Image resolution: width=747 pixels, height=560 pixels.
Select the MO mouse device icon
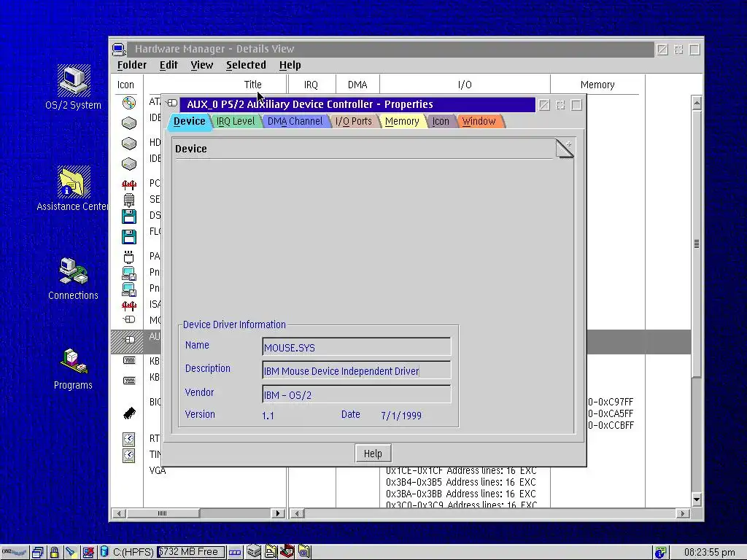[128, 319]
